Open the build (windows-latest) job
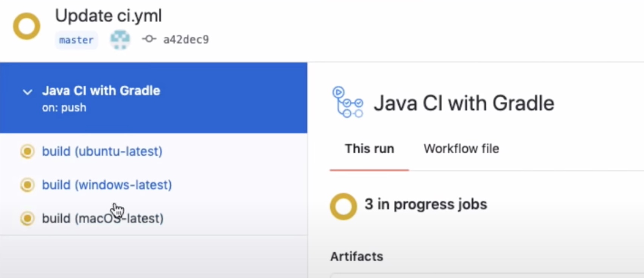The height and width of the screenshot is (278, 644). click(x=107, y=185)
